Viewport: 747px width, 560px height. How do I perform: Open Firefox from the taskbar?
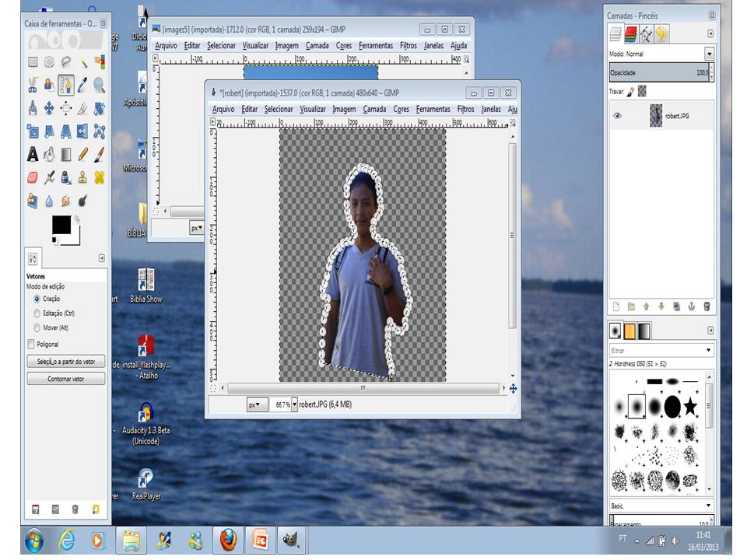(x=228, y=541)
